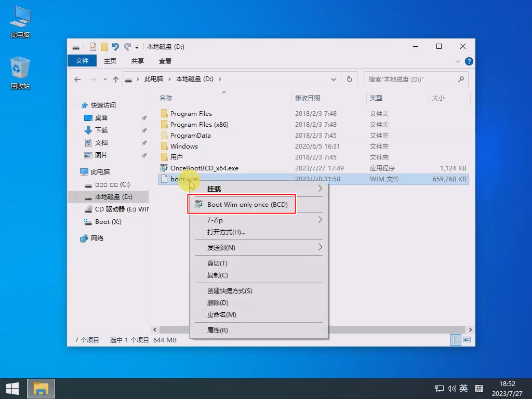Select the Windows folder
Screen dimensions: 532x399
pos(184,146)
